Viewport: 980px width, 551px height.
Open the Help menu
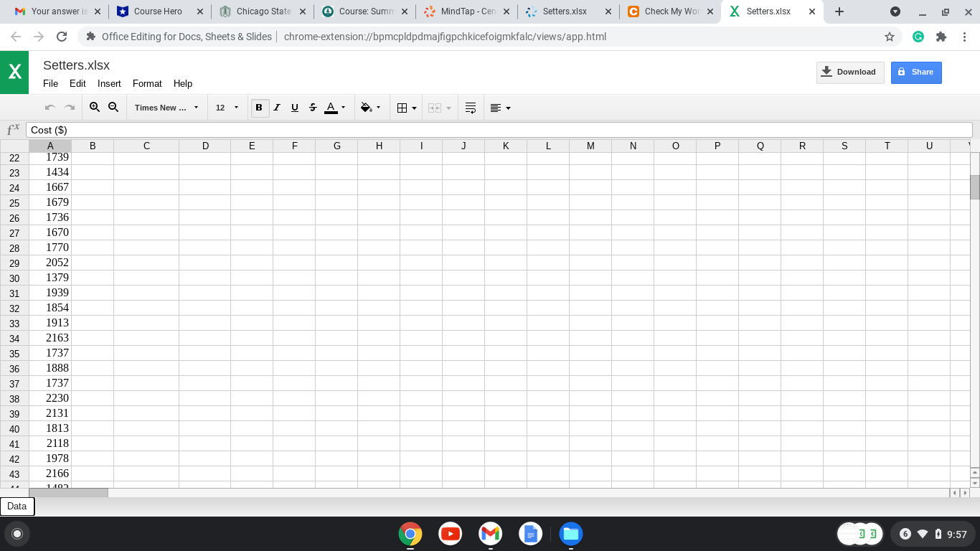click(183, 83)
